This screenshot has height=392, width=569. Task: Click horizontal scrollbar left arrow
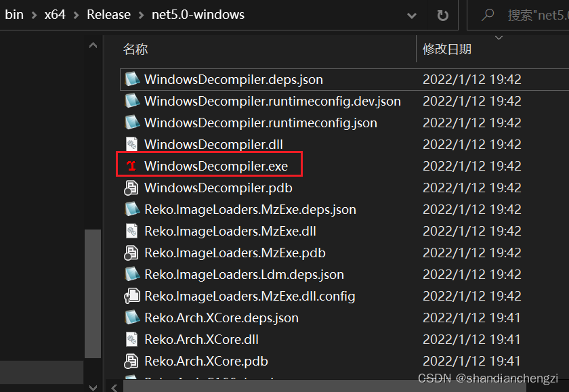point(114,387)
